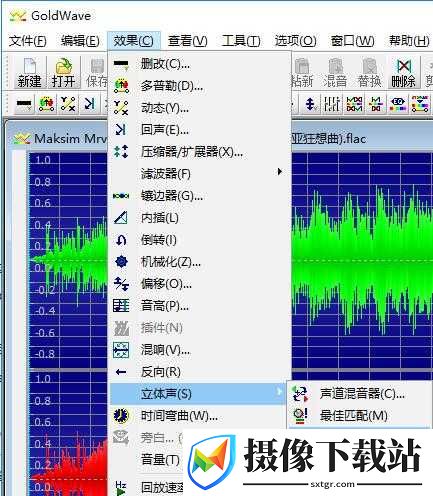Click the echo effect icon in effects toolbar

(89, 104)
